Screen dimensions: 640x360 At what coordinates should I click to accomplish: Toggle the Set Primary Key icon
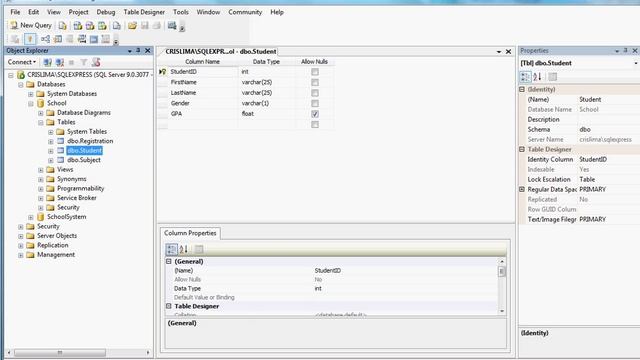click(30, 39)
